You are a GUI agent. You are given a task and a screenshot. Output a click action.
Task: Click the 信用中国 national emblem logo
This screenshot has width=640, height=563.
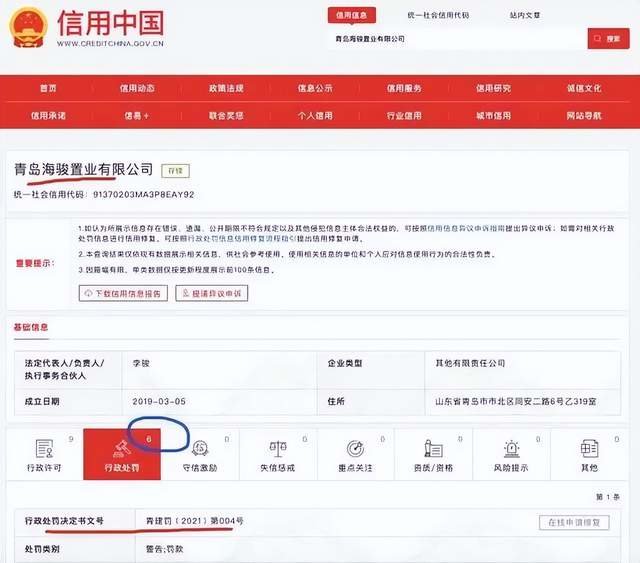pos(28,27)
